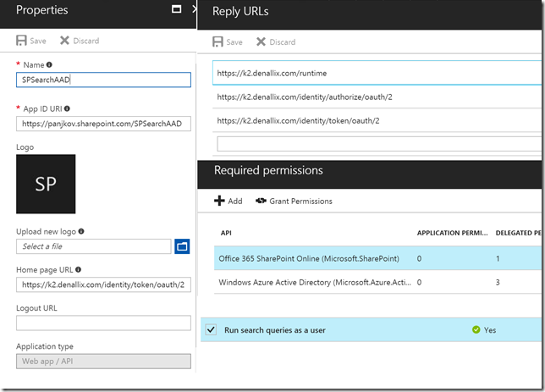The image size is (545, 392).
Task: Click Discard X icon in Reply URLs panel
Action: pos(261,41)
